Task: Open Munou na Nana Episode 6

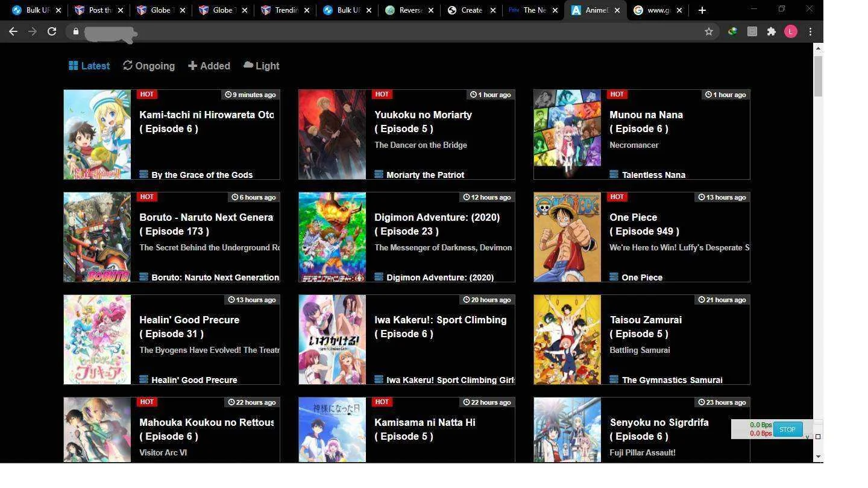Action: coord(646,121)
